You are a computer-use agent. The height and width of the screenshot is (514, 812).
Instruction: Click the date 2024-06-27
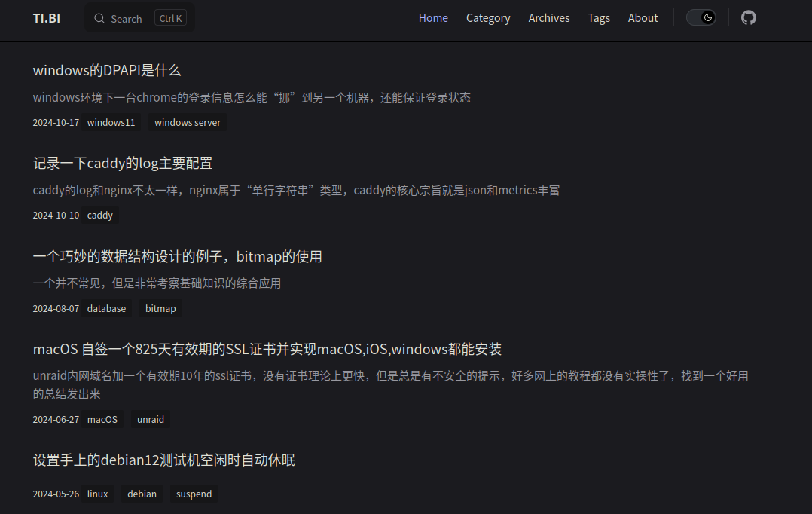tap(56, 419)
